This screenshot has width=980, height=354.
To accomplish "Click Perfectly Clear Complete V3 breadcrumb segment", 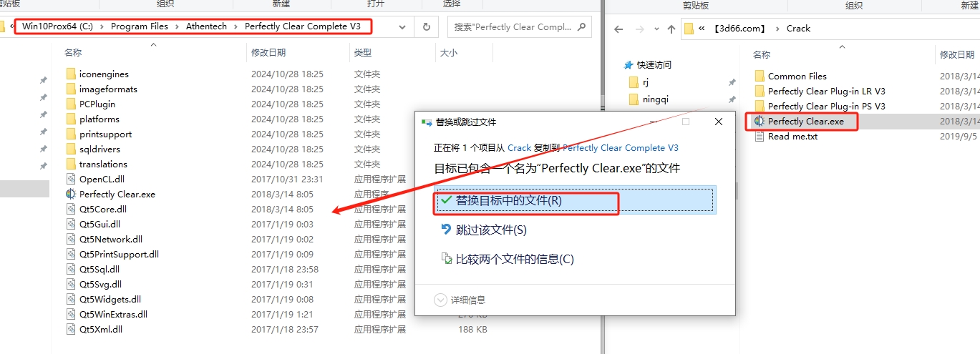I will (x=302, y=26).
